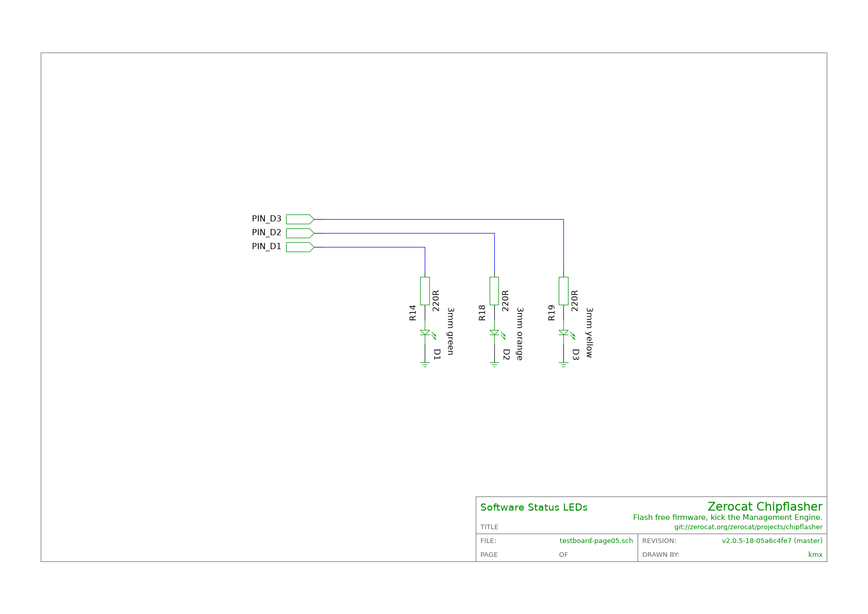Click the TITLE field label
The height and width of the screenshot is (614, 868).
coord(490,527)
